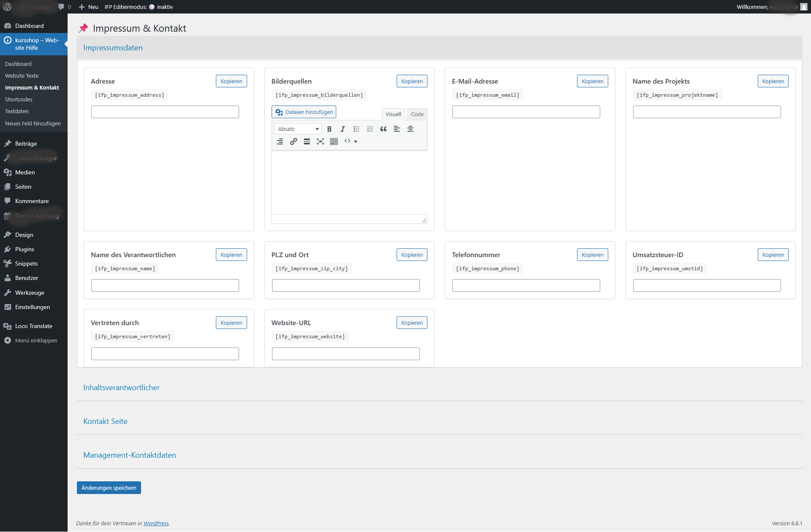
Task: Click Änderungen speichern button
Action: [109, 488]
